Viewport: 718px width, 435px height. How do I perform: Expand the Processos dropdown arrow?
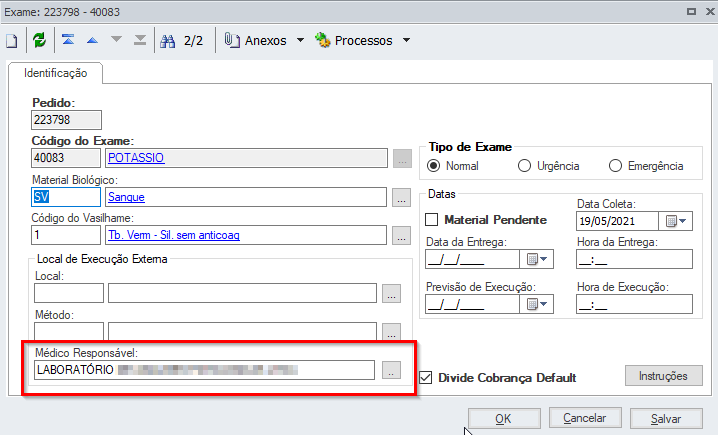406,40
